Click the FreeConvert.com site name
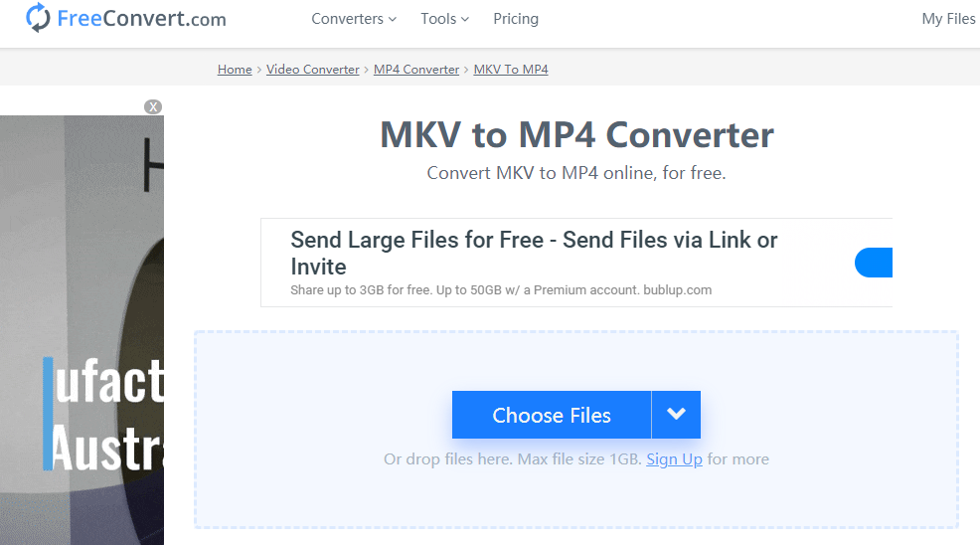Image resolution: width=980 pixels, height=545 pixels. pyautogui.click(x=141, y=19)
